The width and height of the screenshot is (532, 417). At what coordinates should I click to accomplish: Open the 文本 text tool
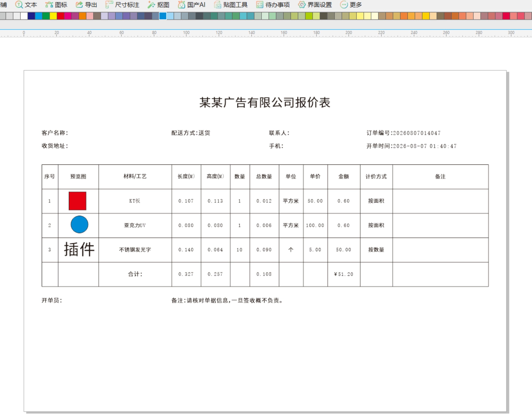[26, 5]
